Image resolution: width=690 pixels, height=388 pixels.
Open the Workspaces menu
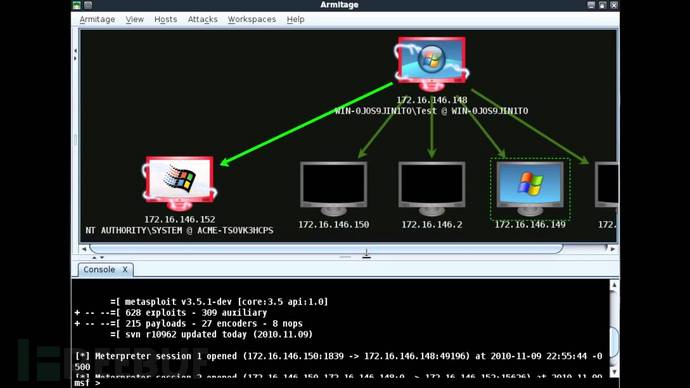coord(252,19)
